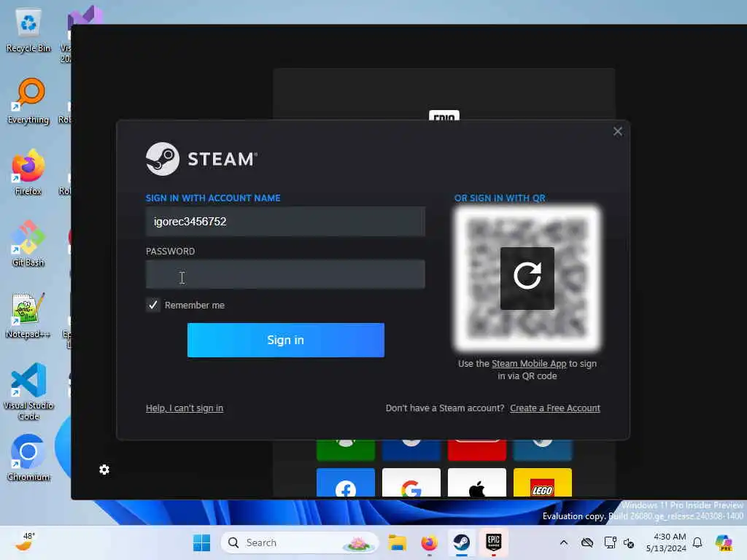Screen dimensions: 747x560
Task: Click Epic Games icon in taskbar
Action: click(x=494, y=542)
